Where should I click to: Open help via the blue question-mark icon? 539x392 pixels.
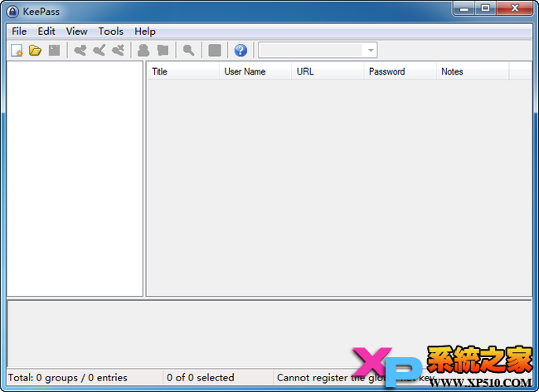click(240, 51)
